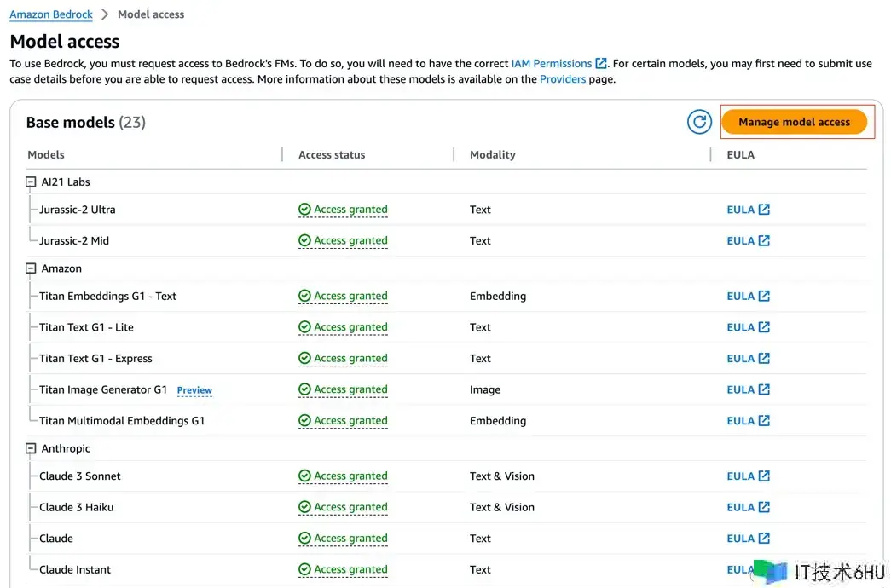Collapse the AI21 Labs model group
891x588 pixels.
(x=32, y=182)
